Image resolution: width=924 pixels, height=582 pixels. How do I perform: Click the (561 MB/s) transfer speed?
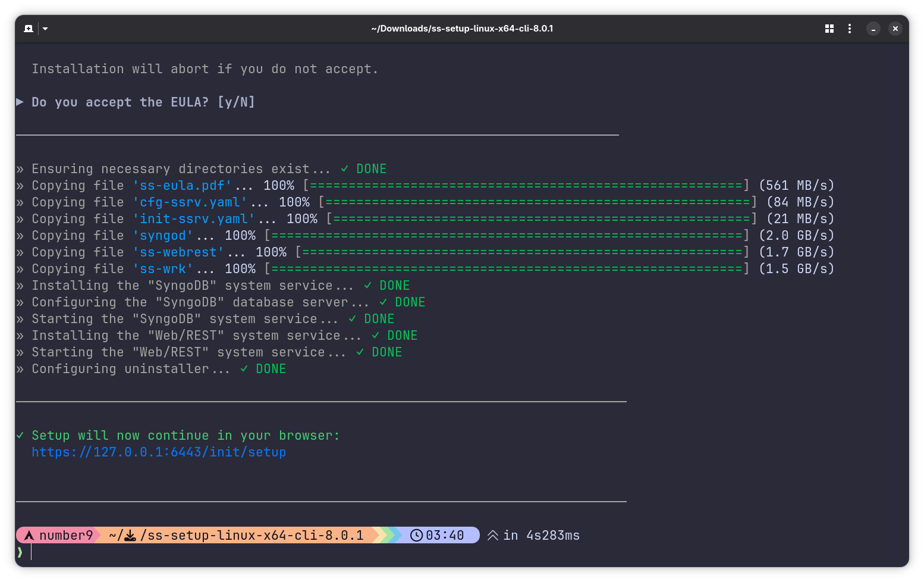coord(797,186)
